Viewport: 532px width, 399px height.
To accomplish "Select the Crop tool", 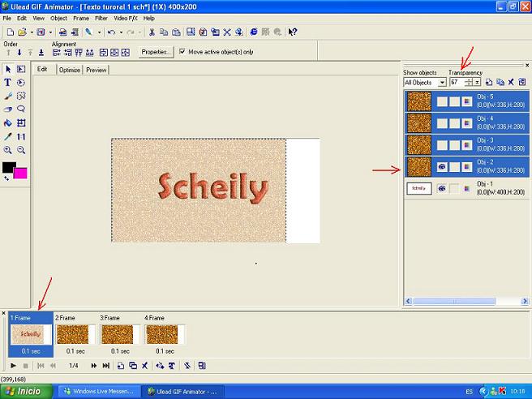I will pyautogui.click(x=21, y=122).
